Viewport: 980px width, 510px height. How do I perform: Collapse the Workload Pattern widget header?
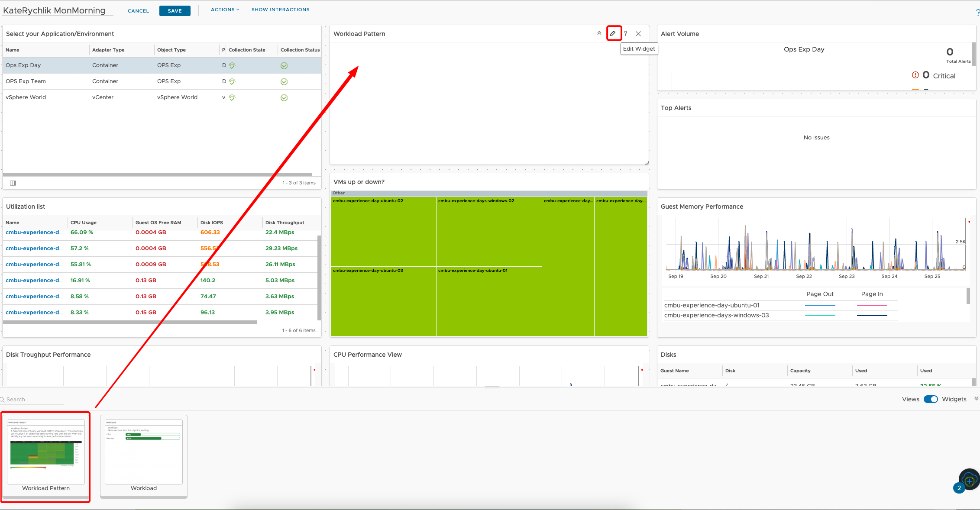coord(599,33)
